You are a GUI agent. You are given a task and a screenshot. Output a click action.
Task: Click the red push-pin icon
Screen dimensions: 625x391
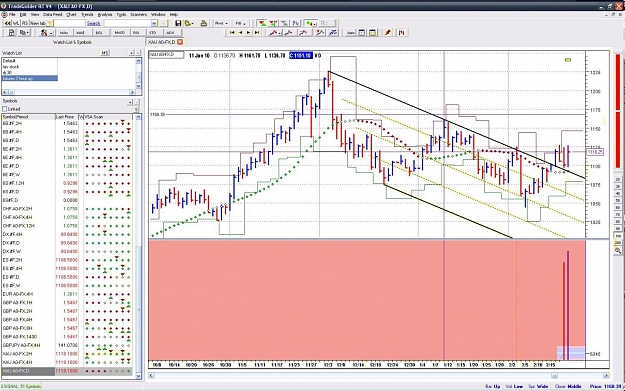click(x=388, y=33)
